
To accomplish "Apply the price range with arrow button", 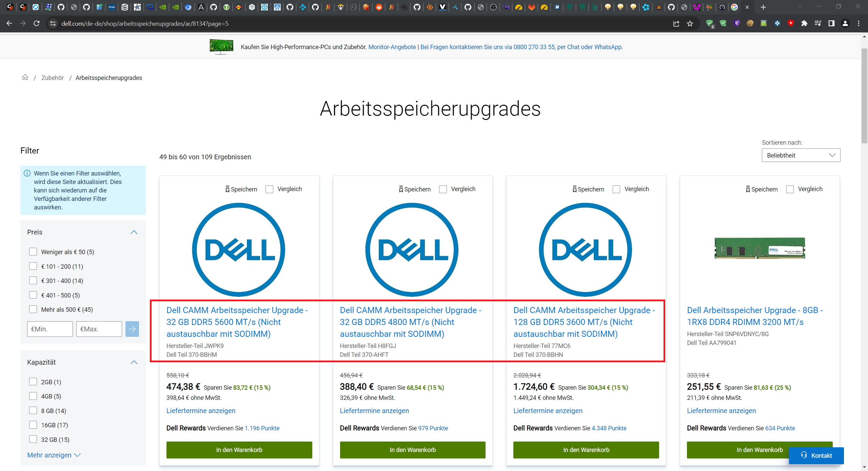I will pos(132,329).
